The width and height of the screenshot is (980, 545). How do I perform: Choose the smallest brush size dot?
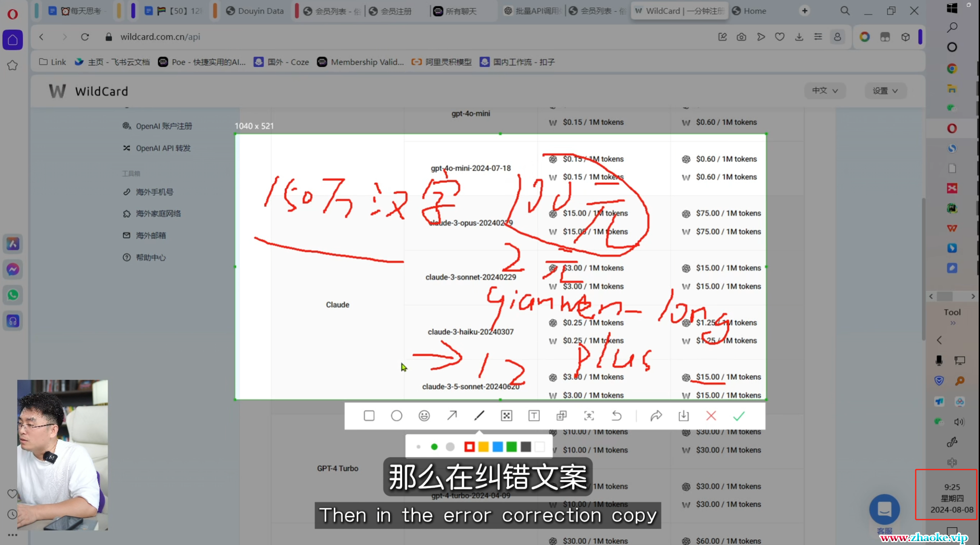[418, 447]
